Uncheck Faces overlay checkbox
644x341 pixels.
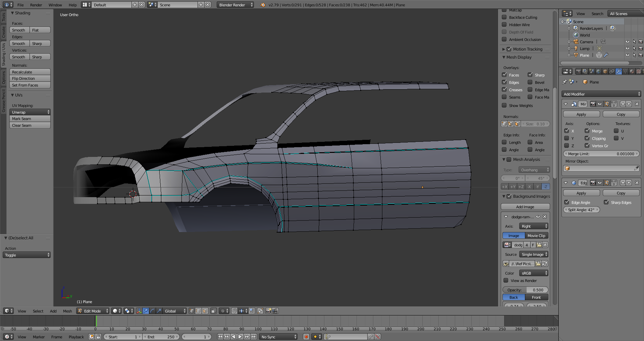(x=504, y=75)
